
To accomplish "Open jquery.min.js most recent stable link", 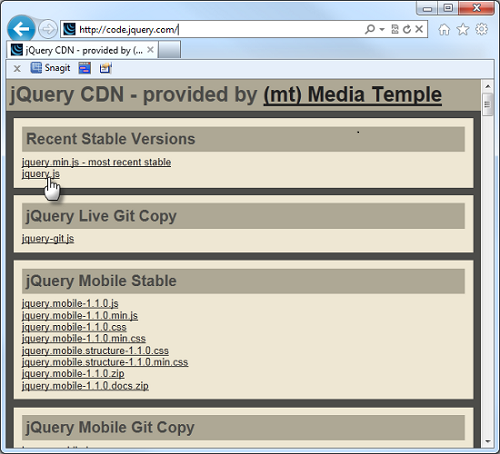I will 96,162.
